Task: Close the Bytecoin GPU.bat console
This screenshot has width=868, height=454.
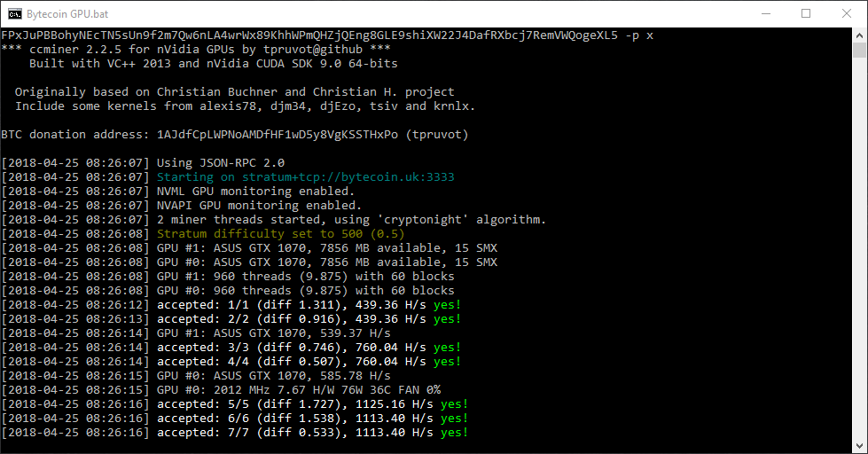Action: 847,14
